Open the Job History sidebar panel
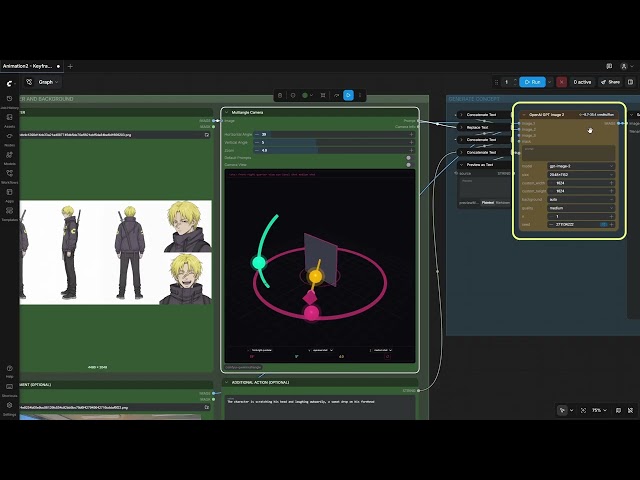The width and height of the screenshot is (640, 480). pos(9,102)
